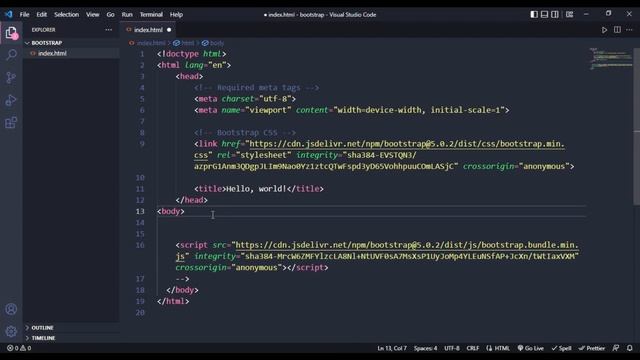
Task: Toggle secondary side bar layout icon
Action: click(x=555, y=14)
